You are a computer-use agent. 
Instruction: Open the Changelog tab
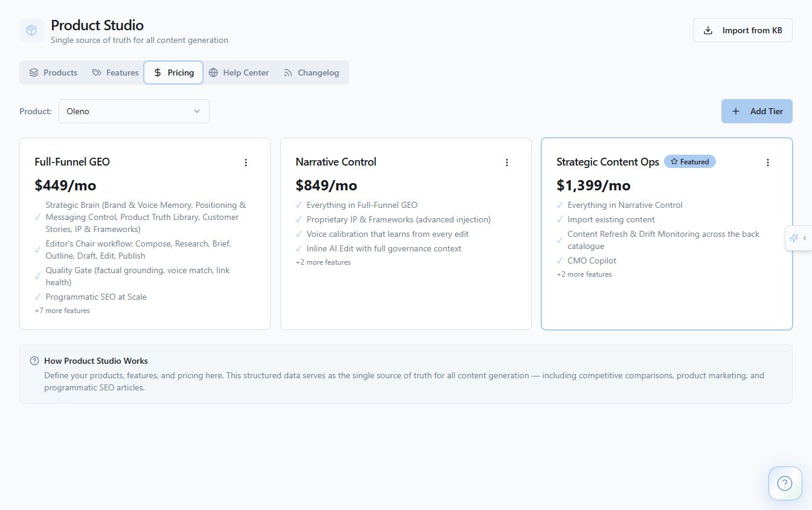click(x=311, y=73)
